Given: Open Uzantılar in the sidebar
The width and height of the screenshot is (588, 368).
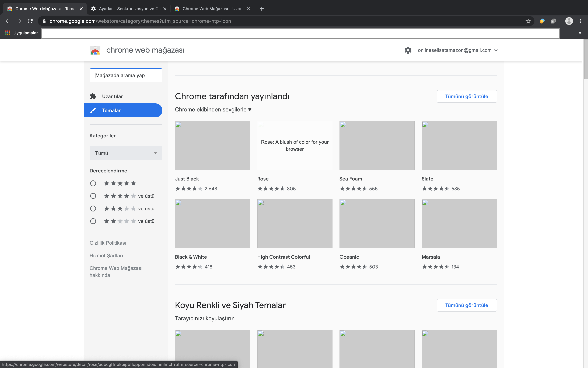Looking at the screenshot, I should pyautogui.click(x=123, y=96).
